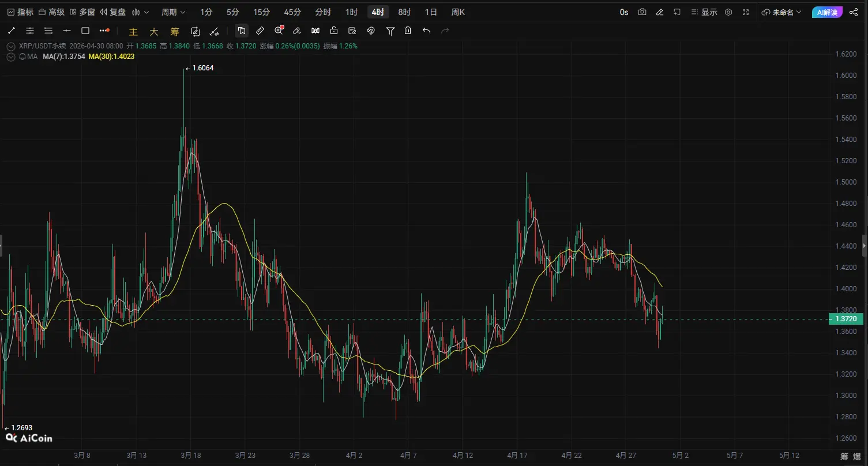Click the AI解读 button
868x466 pixels.
click(826, 12)
